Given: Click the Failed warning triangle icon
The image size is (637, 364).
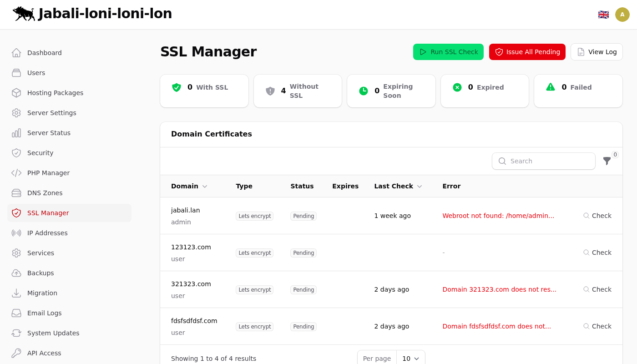Looking at the screenshot, I should coord(551,87).
